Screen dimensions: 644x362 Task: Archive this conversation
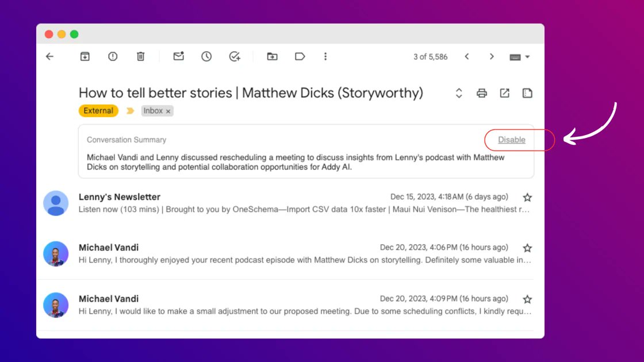pyautogui.click(x=85, y=57)
